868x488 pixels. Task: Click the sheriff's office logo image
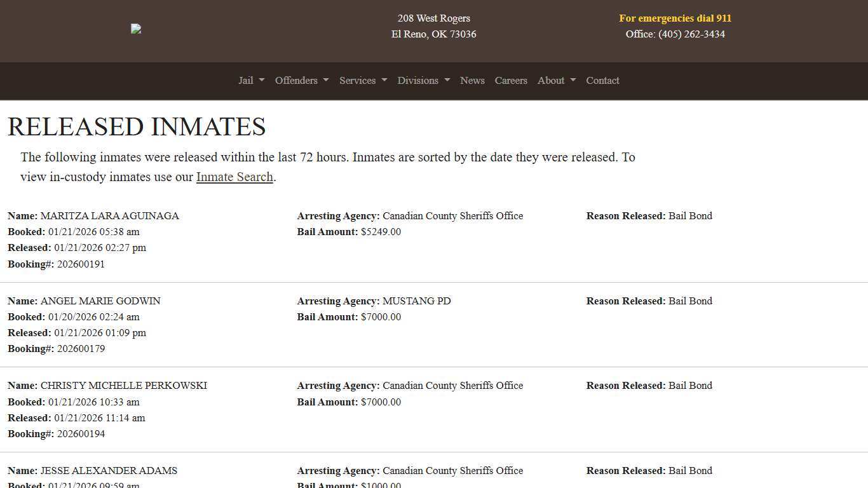[136, 29]
